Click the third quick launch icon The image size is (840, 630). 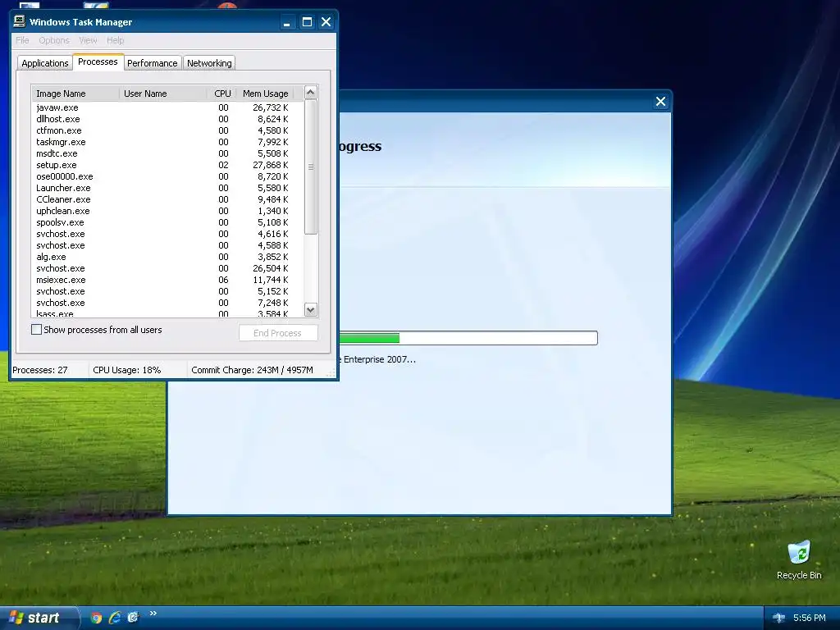click(x=133, y=618)
